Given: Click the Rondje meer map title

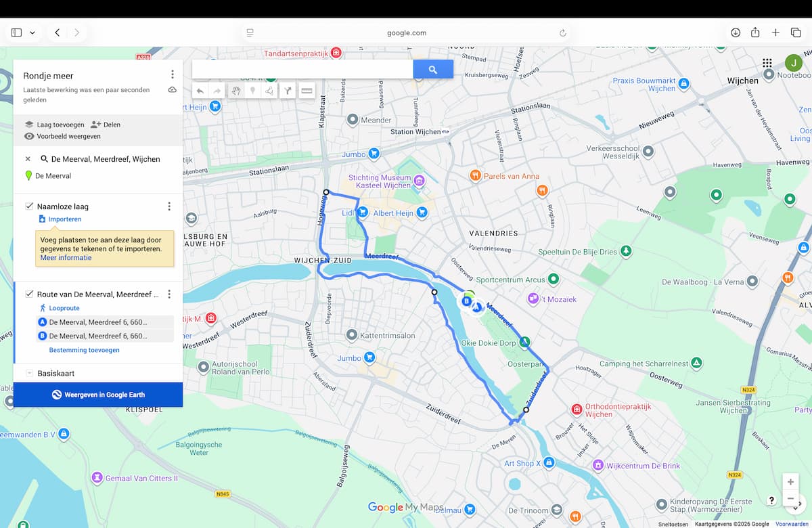Looking at the screenshot, I should tap(48, 76).
